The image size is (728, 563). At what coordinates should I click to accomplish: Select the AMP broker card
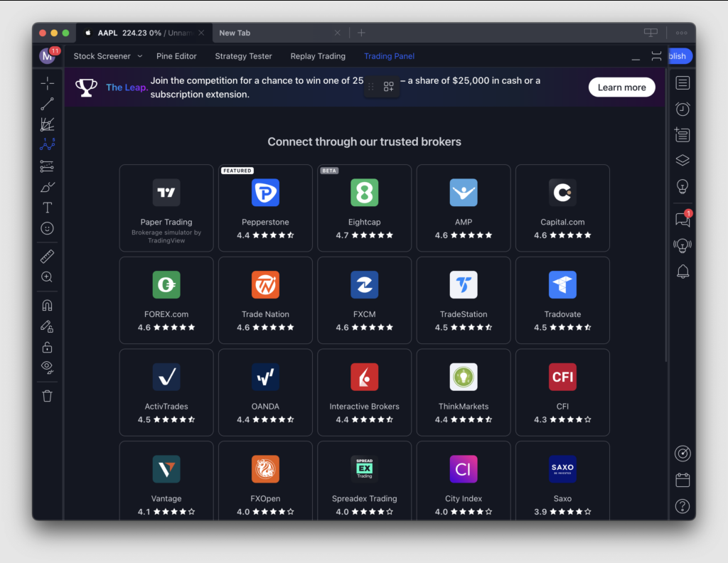(464, 208)
